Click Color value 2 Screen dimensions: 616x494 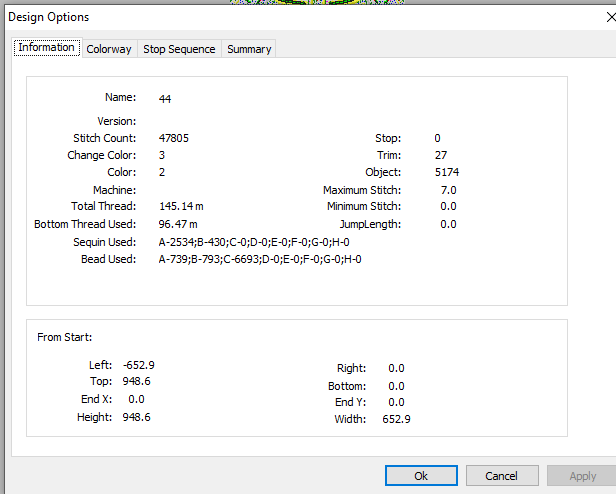pyautogui.click(x=162, y=172)
